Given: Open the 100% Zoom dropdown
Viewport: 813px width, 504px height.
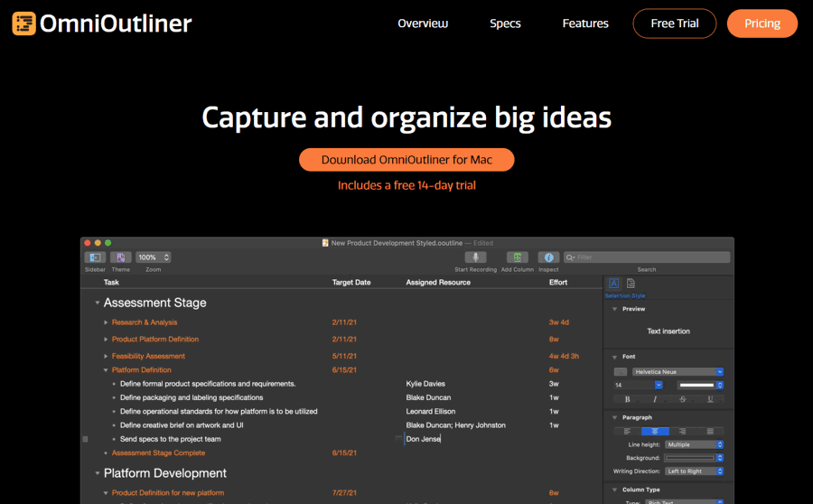Looking at the screenshot, I should pos(153,257).
